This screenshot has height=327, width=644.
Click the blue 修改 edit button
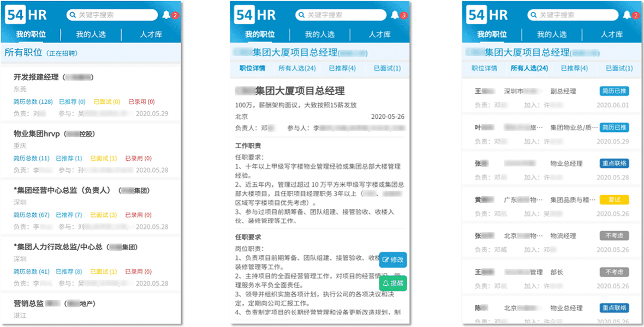pyautogui.click(x=392, y=260)
